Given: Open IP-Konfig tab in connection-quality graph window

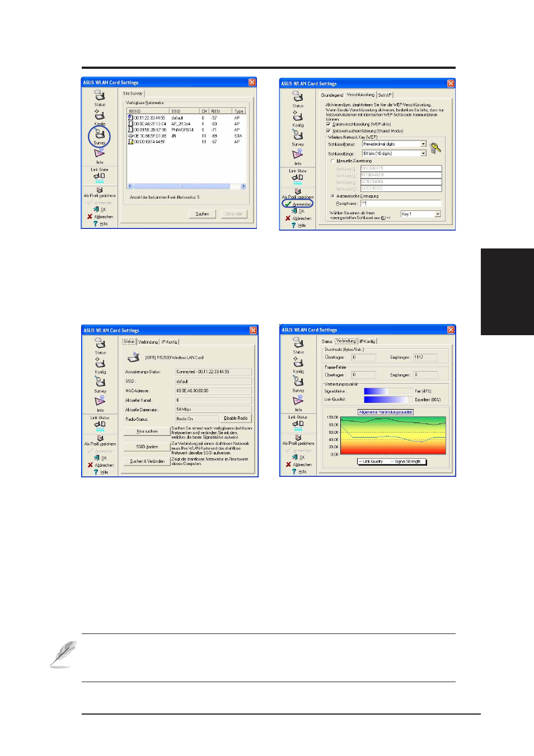Looking at the screenshot, I should [x=368, y=341].
